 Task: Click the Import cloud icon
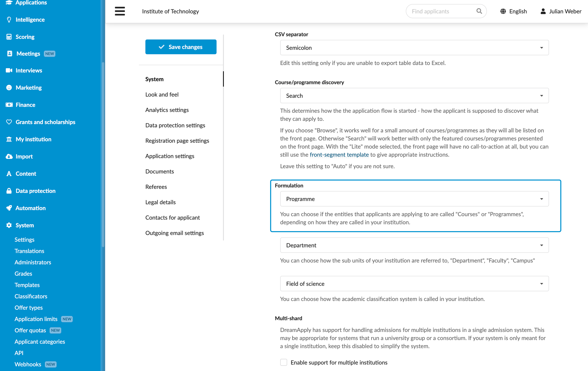(9, 156)
